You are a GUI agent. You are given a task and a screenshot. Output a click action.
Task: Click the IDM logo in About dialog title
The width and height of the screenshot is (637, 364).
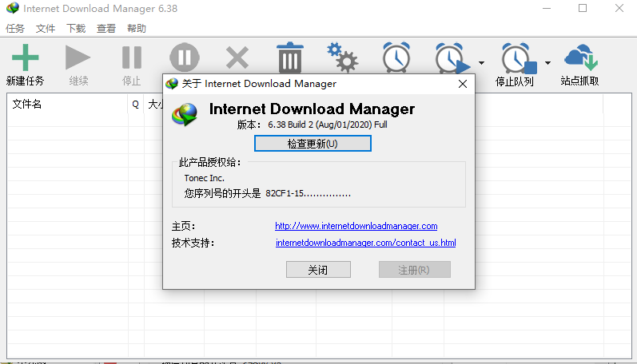click(172, 84)
